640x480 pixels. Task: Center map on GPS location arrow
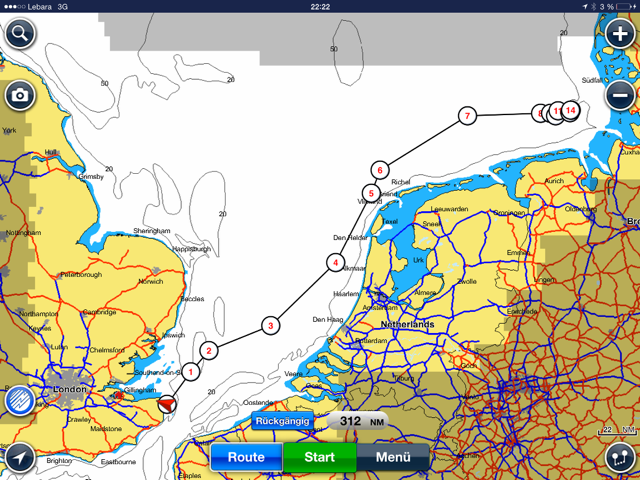[20, 458]
